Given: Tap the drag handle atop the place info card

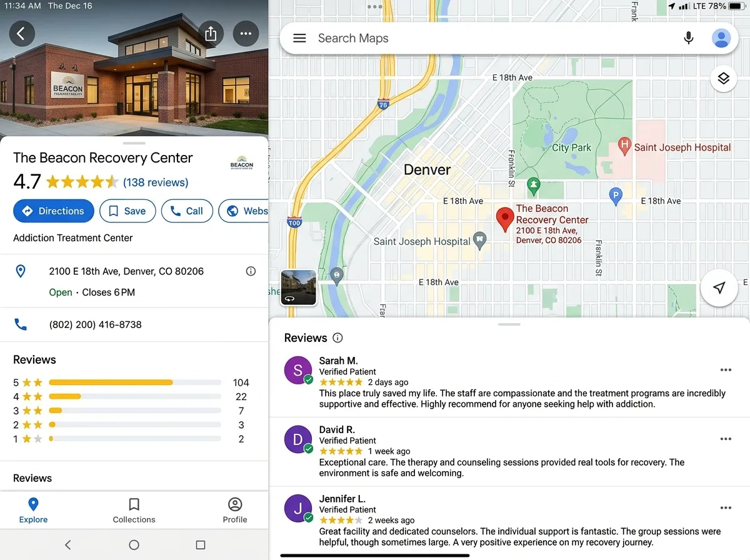Looking at the screenshot, I should coord(134,142).
